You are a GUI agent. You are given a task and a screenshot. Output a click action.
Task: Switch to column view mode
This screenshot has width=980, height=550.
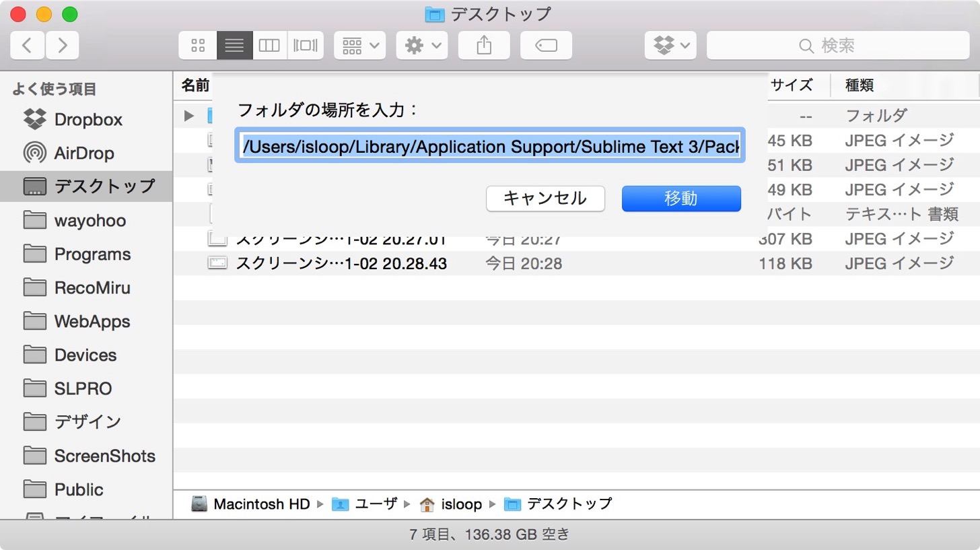tap(270, 46)
